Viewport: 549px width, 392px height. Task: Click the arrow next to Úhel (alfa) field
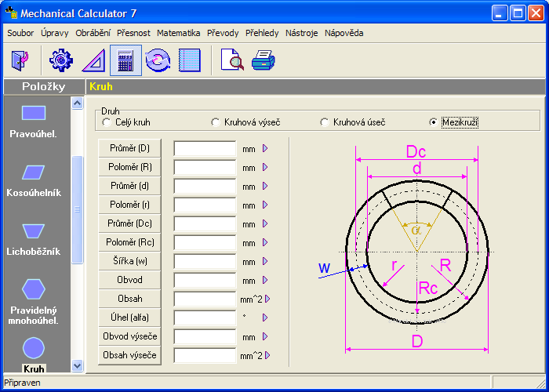pos(265,318)
